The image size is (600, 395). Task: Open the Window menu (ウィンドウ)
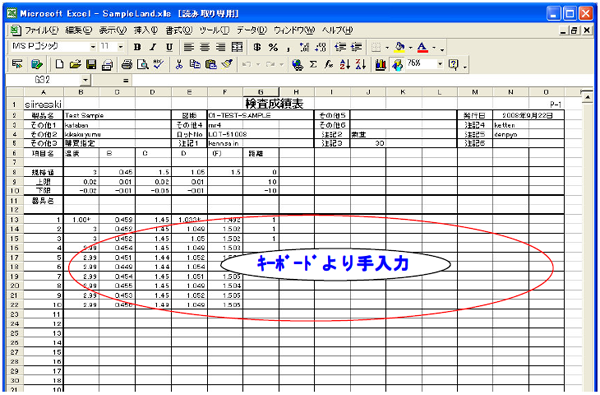pos(294,30)
